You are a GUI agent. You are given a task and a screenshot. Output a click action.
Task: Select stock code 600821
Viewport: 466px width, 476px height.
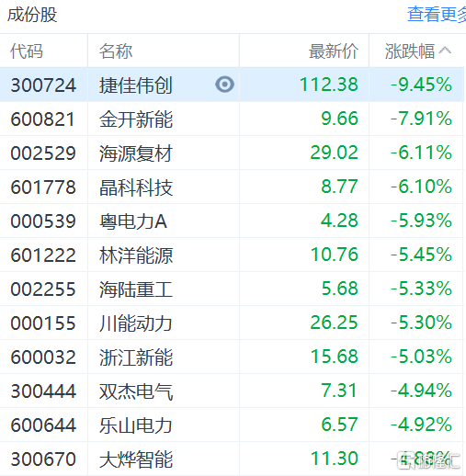click(x=43, y=119)
